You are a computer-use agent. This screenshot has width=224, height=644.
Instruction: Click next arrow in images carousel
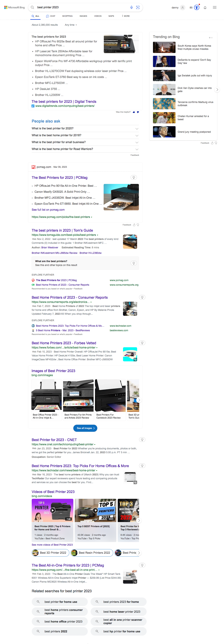139,400
